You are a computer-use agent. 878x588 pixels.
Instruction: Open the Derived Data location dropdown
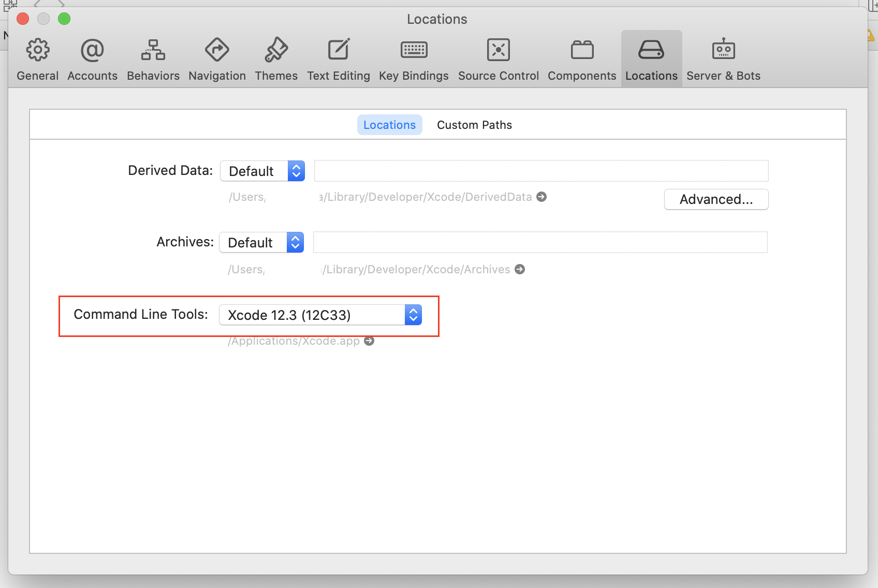click(262, 171)
